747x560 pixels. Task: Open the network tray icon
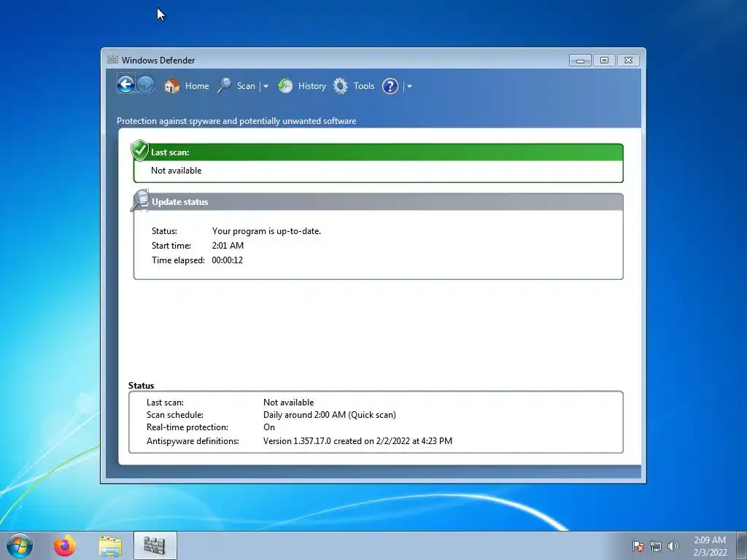pyautogui.click(x=656, y=546)
